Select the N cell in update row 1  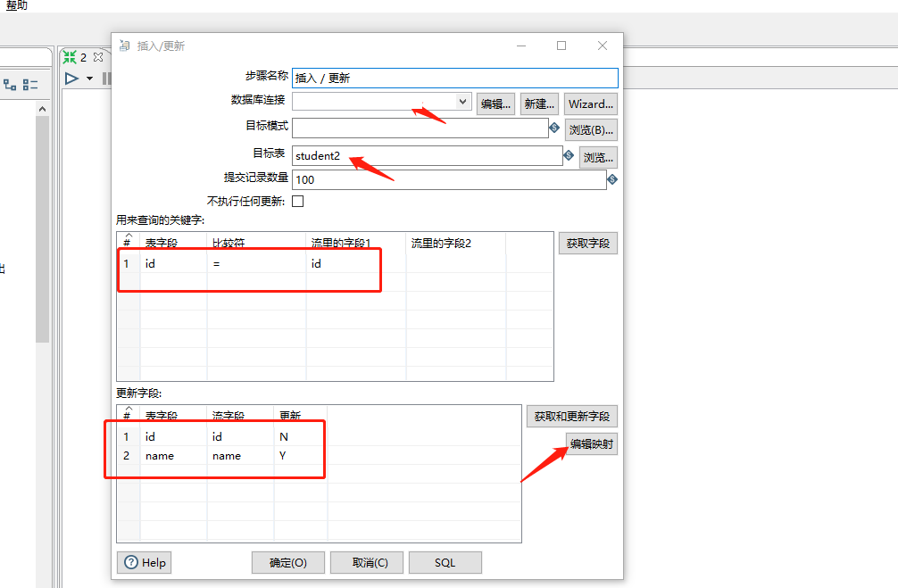coord(300,437)
